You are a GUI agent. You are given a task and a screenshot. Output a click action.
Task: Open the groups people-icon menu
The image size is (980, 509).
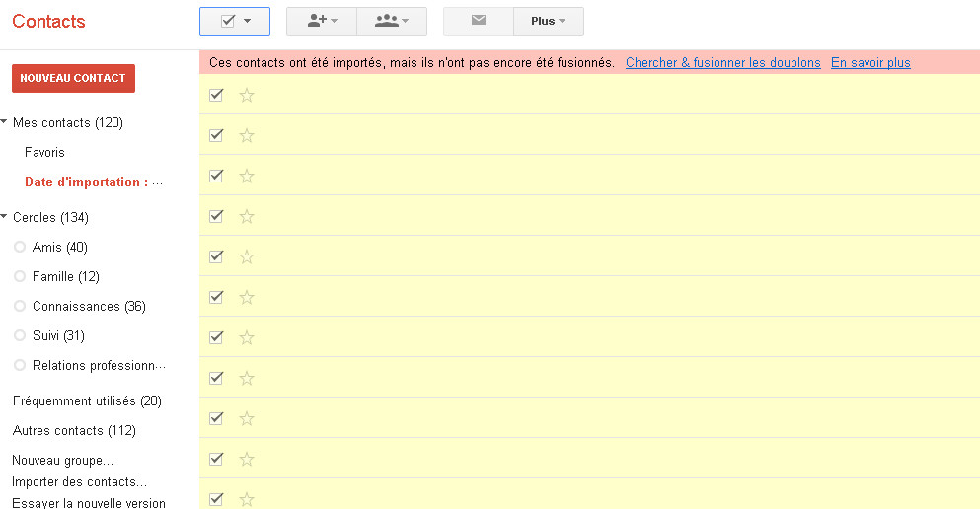pyautogui.click(x=392, y=22)
